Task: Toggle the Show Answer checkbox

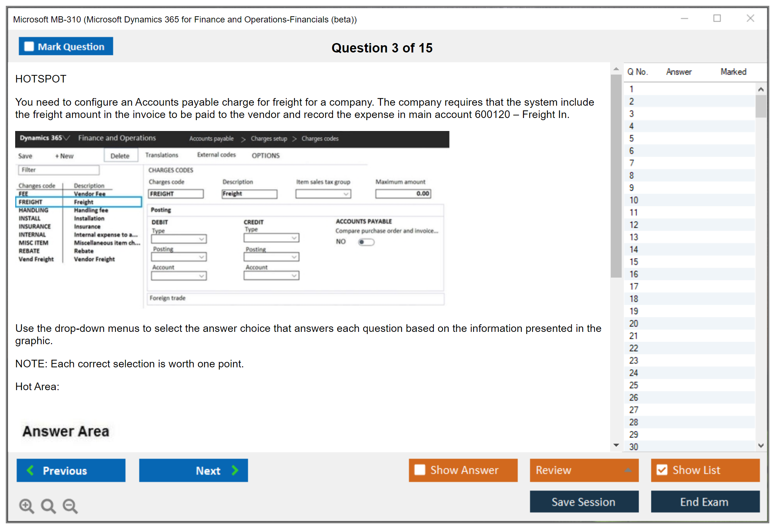Action: [x=420, y=470]
